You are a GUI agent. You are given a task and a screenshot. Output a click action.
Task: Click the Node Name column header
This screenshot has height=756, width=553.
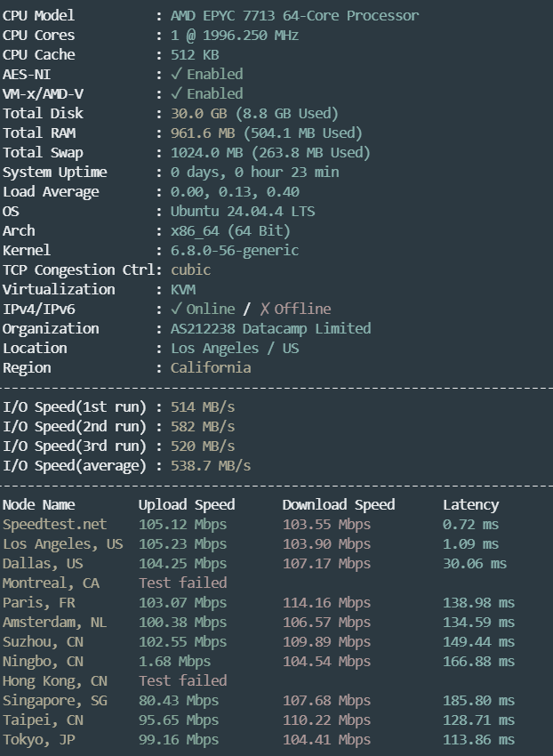click(38, 505)
